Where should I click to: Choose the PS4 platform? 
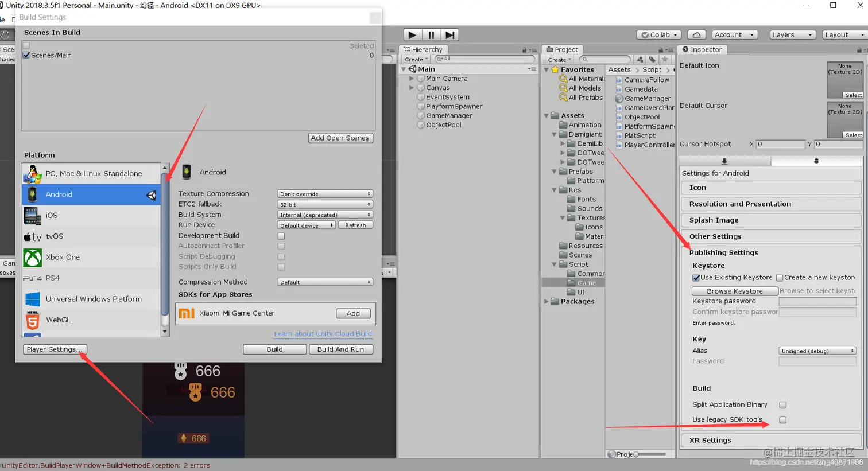tap(91, 278)
